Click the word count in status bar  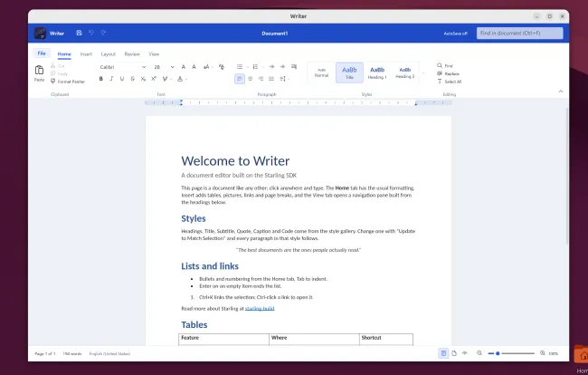pyautogui.click(x=72, y=353)
